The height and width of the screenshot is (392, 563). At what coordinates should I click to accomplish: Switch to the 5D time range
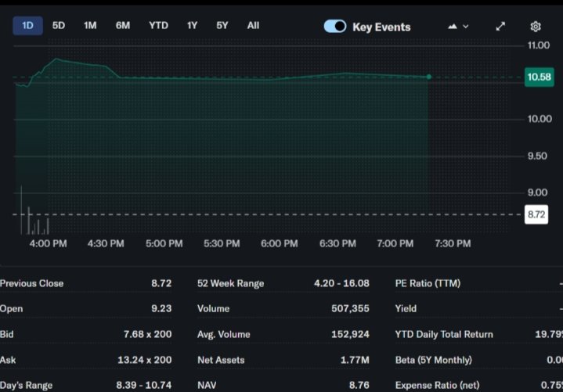pyautogui.click(x=59, y=25)
